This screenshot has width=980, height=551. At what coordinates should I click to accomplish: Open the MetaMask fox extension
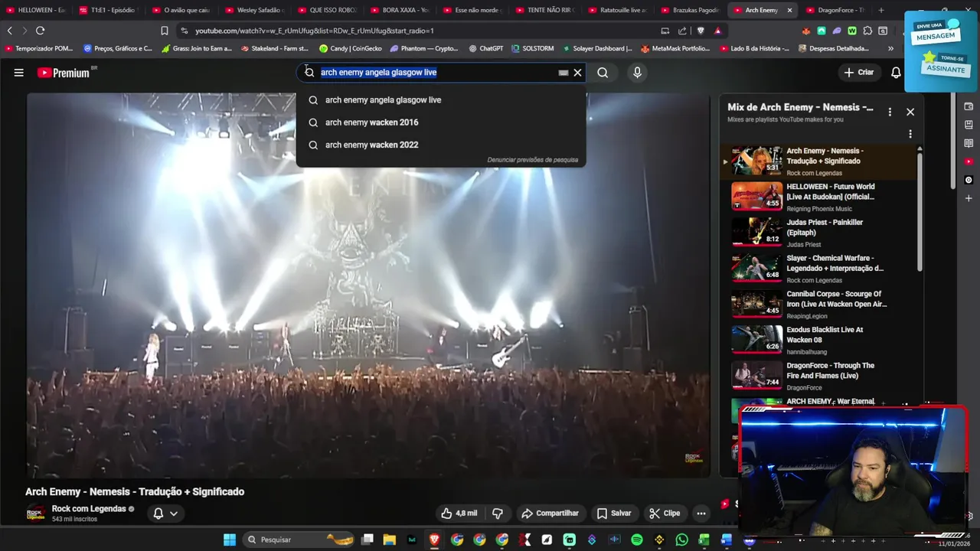tap(806, 31)
